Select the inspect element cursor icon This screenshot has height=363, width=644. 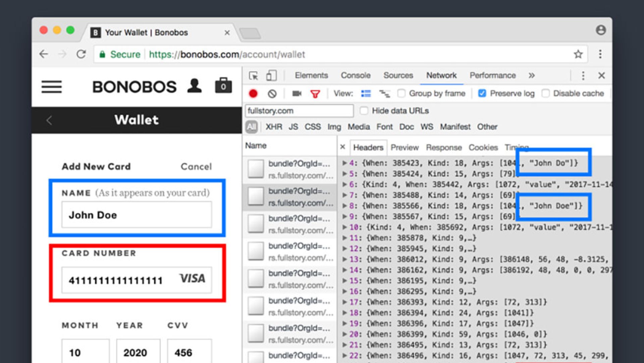click(254, 76)
